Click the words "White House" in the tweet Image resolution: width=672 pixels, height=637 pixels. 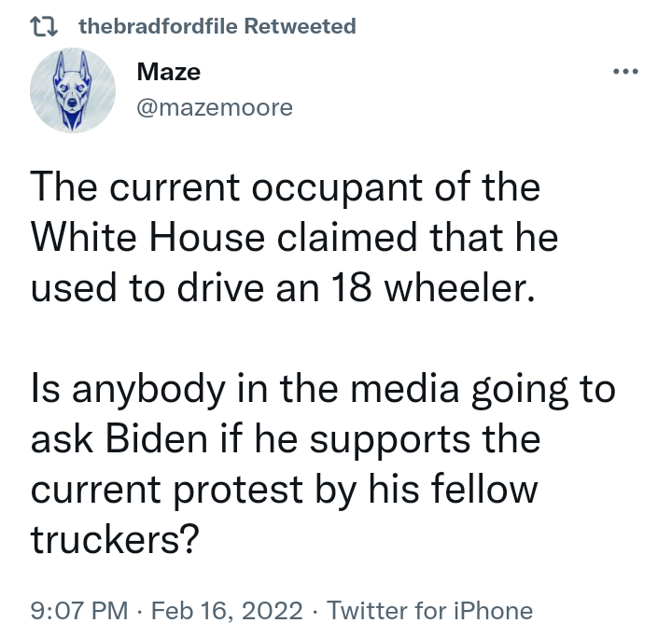(147, 237)
